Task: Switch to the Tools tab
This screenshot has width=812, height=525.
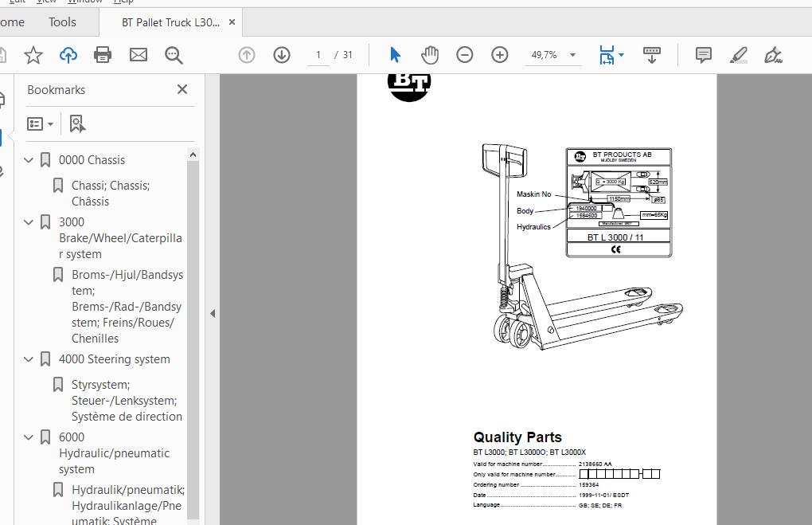Action: (x=62, y=22)
